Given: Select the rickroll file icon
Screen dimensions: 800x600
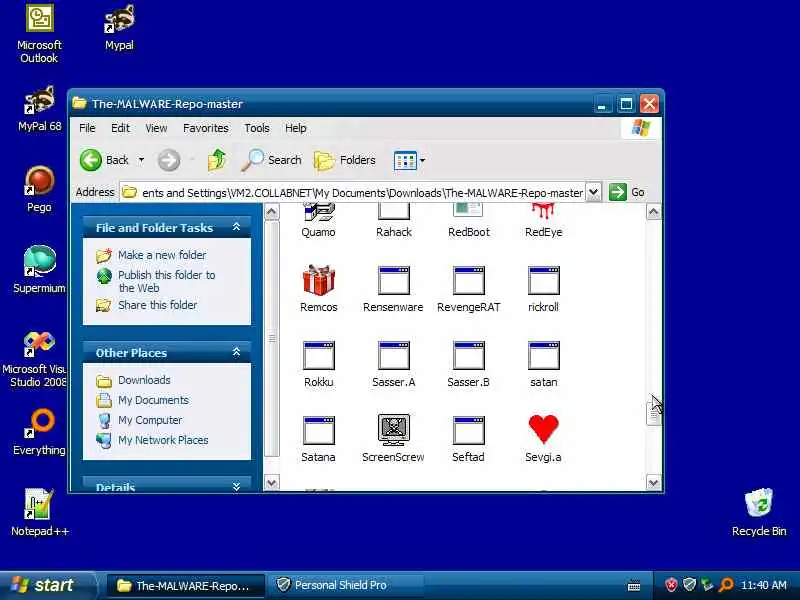Looking at the screenshot, I should coord(543,280).
